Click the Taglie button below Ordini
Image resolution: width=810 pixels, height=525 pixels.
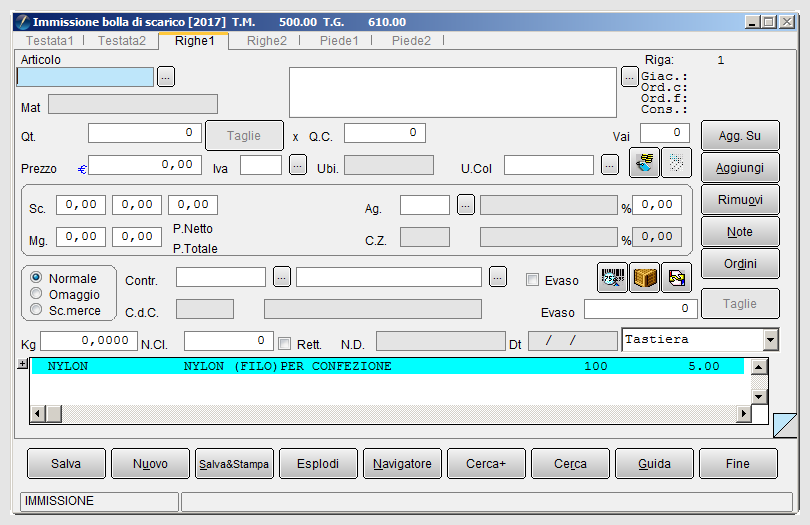pos(740,303)
